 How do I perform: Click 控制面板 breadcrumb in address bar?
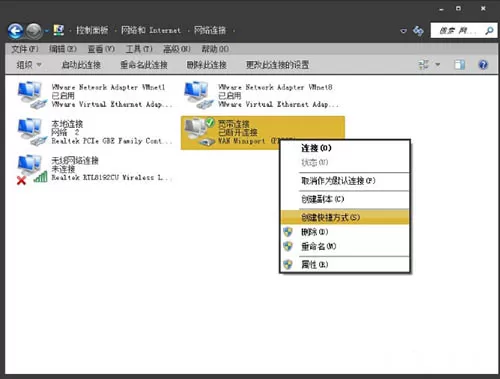(x=92, y=30)
